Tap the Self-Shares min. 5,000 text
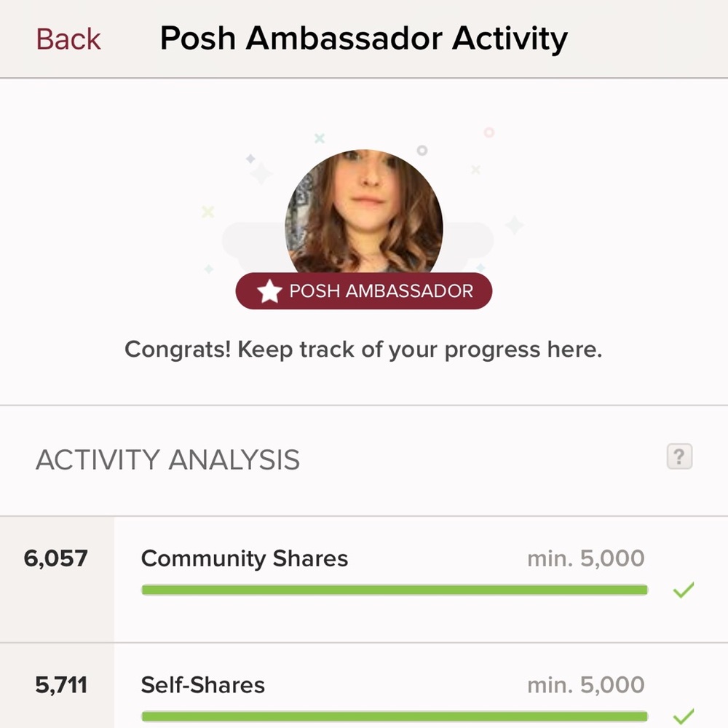The height and width of the screenshot is (728, 728). pyautogui.click(x=586, y=685)
